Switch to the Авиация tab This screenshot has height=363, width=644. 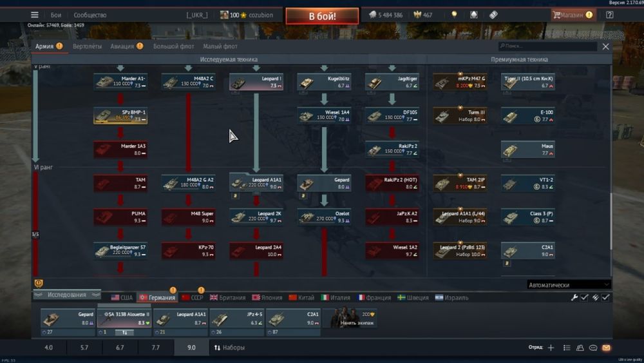(x=126, y=46)
